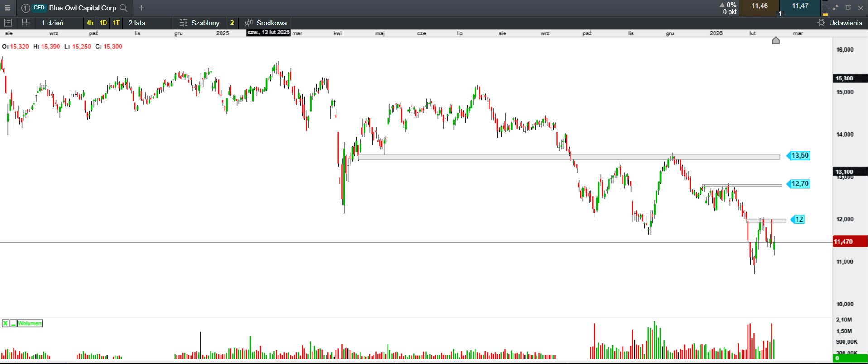The image size is (868, 364).
Task: Open the chart layout grid icon
Action: click(26, 23)
